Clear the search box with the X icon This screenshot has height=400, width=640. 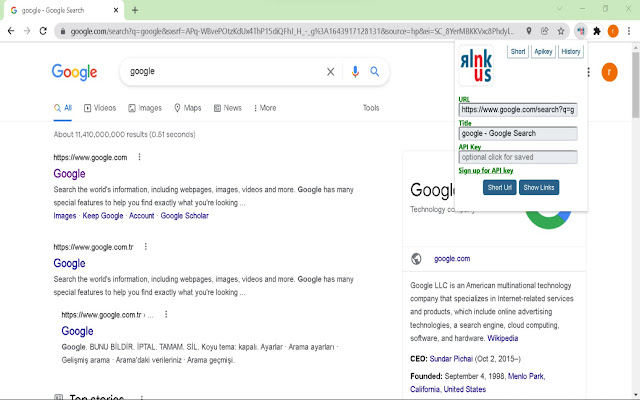330,72
